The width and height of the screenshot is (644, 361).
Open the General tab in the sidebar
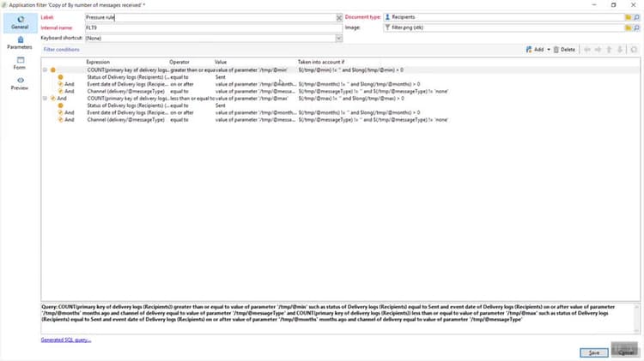[x=20, y=22]
